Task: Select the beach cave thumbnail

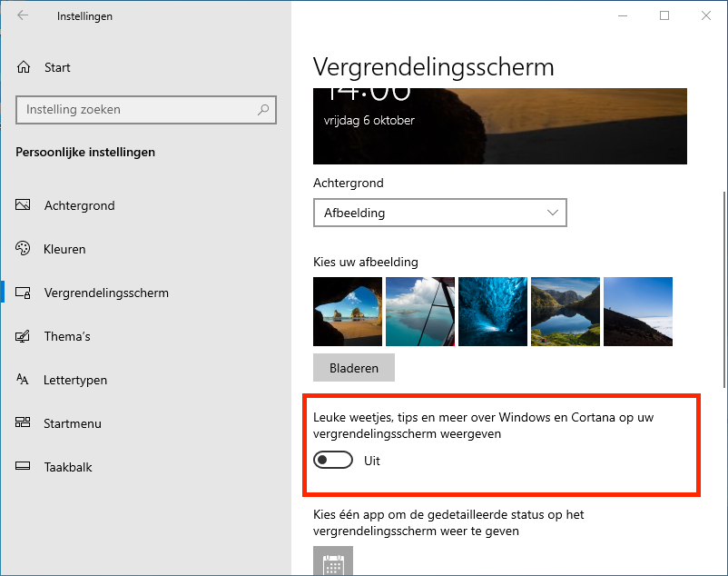Action: point(348,312)
